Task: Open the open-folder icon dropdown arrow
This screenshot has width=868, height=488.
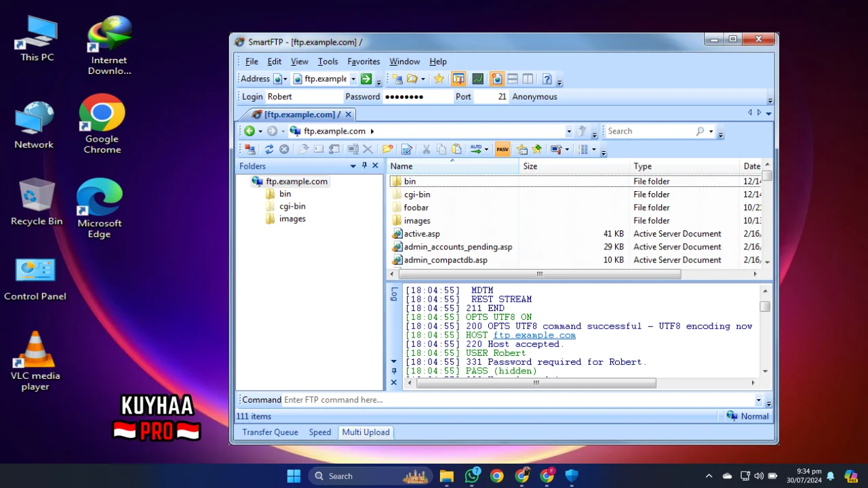Action: click(x=422, y=79)
